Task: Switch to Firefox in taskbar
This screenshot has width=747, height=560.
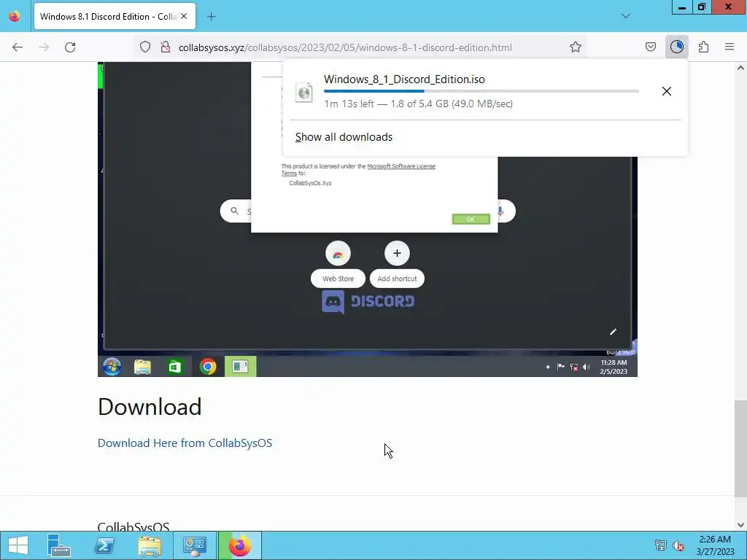Action: point(239,545)
